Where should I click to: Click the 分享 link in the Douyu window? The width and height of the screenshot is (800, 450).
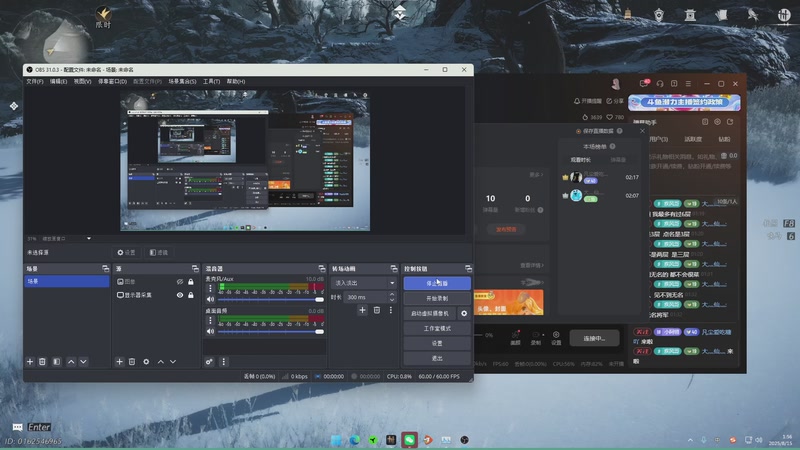(x=615, y=101)
